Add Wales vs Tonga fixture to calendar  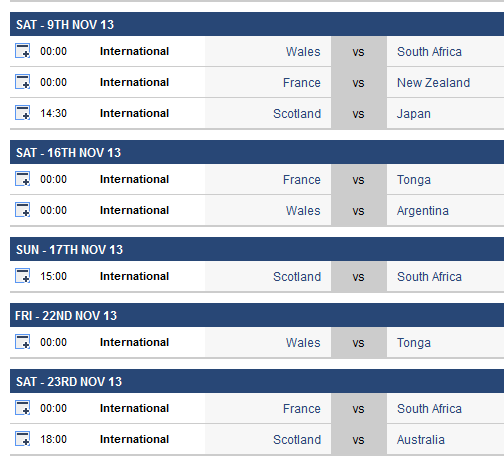(x=23, y=342)
